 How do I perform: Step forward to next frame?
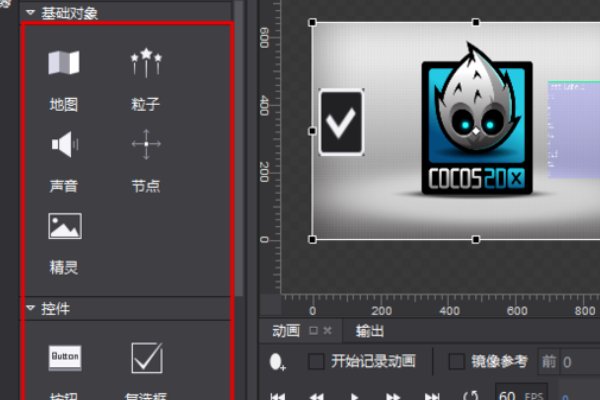[393, 397]
